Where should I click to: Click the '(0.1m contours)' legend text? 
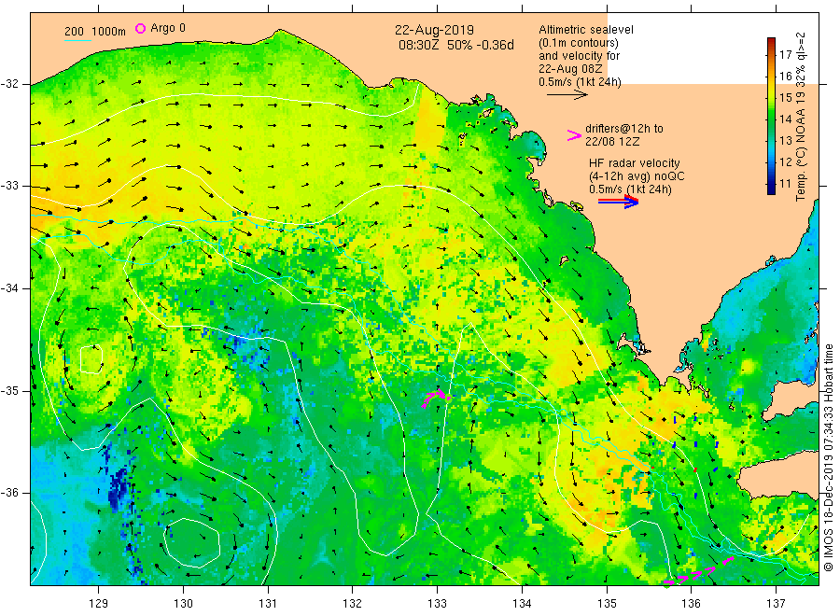point(578,43)
